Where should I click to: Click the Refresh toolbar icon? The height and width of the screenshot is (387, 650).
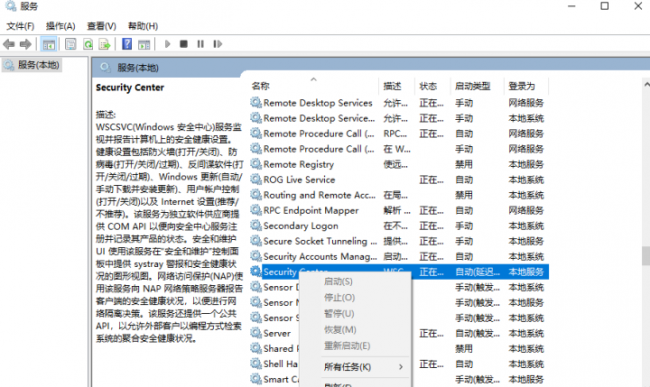88,44
